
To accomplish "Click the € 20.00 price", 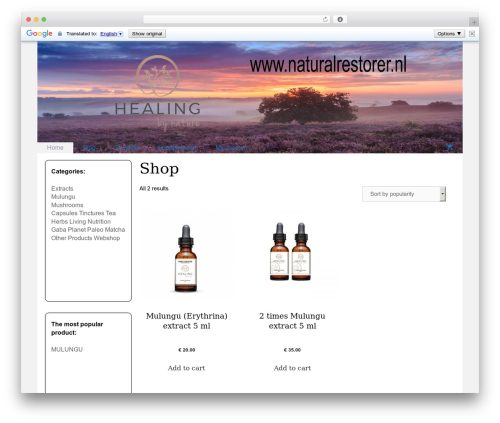I will tap(187, 350).
